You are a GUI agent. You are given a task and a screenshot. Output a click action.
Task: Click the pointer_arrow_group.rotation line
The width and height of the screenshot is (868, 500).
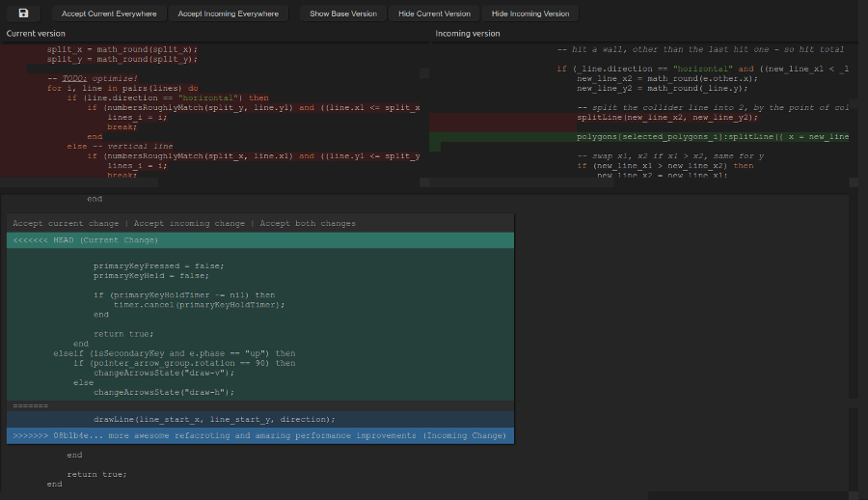[x=184, y=363]
